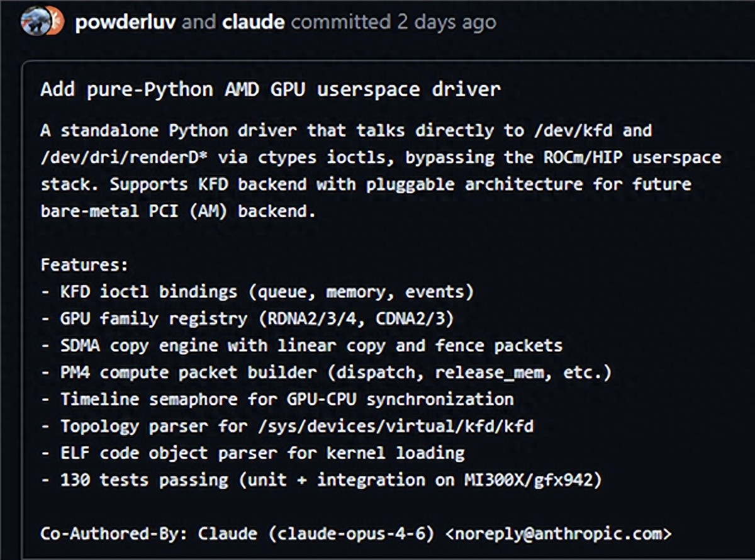Viewport: 755px width, 560px height.
Task: Click powderluv's profile avatar
Action: point(35,23)
